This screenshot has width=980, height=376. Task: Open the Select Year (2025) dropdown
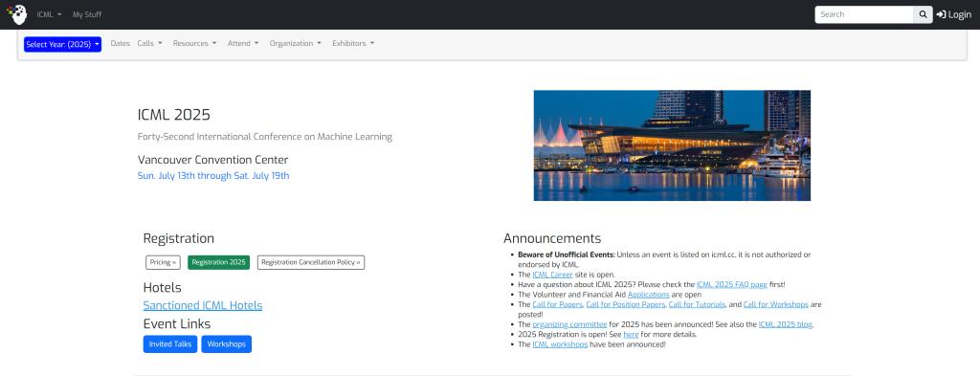(x=62, y=44)
